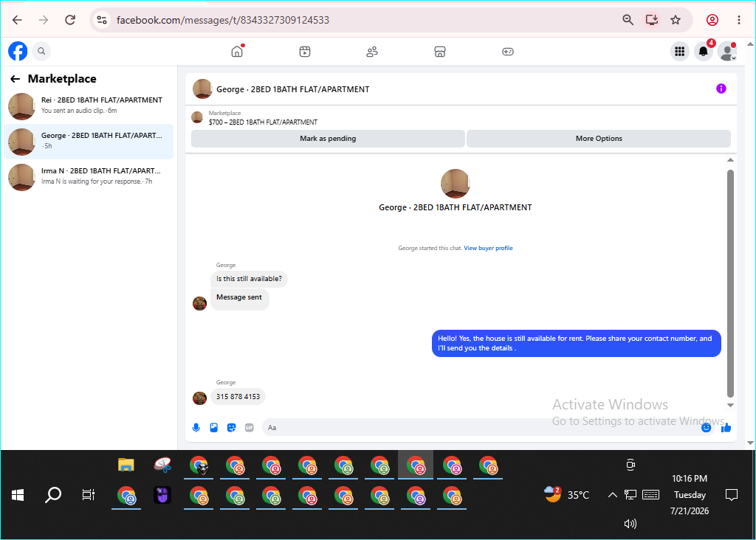The image size is (756, 540).
Task: Send a thumbs-up like
Action: point(726,428)
